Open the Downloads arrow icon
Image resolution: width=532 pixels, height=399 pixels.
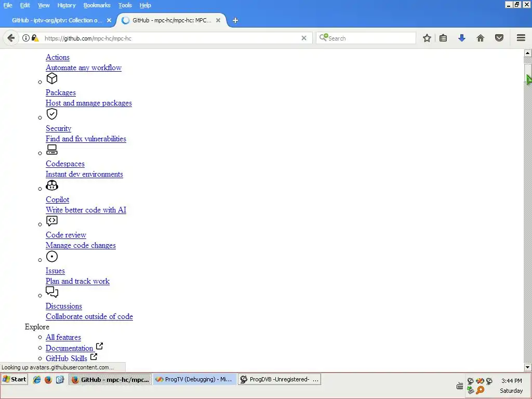tap(462, 38)
